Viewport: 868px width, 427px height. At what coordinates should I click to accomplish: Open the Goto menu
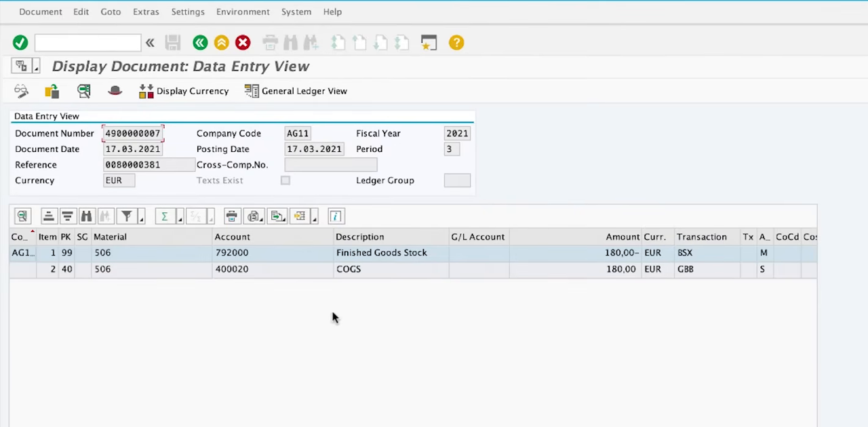click(x=111, y=12)
